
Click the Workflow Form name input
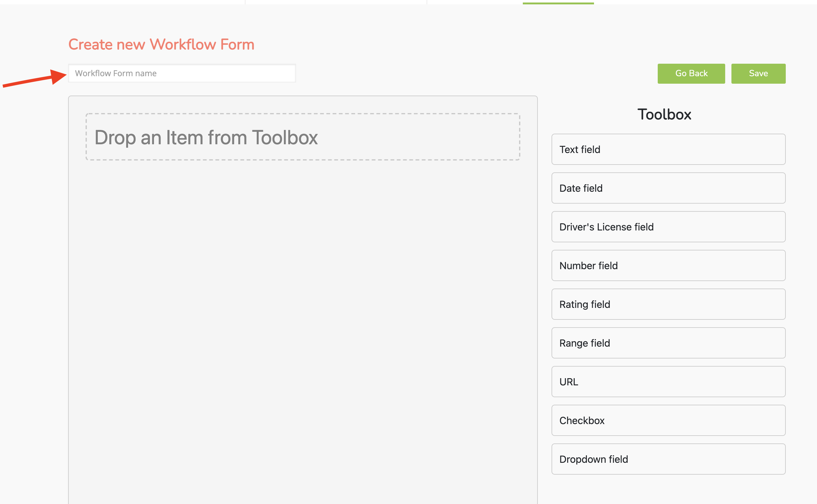pyautogui.click(x=182, y=73)
